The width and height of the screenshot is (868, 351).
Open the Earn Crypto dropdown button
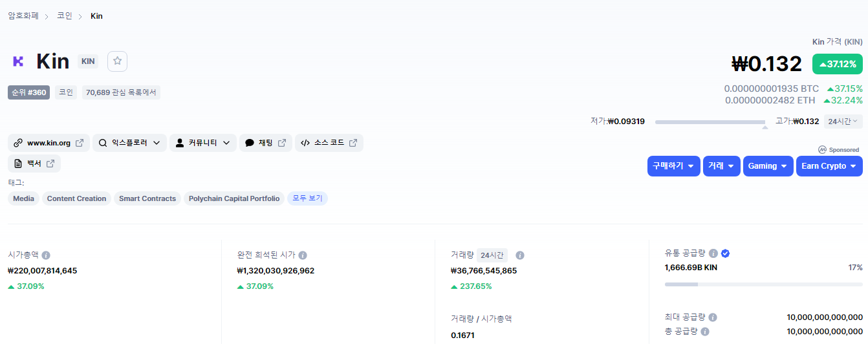tap(829, 166)
